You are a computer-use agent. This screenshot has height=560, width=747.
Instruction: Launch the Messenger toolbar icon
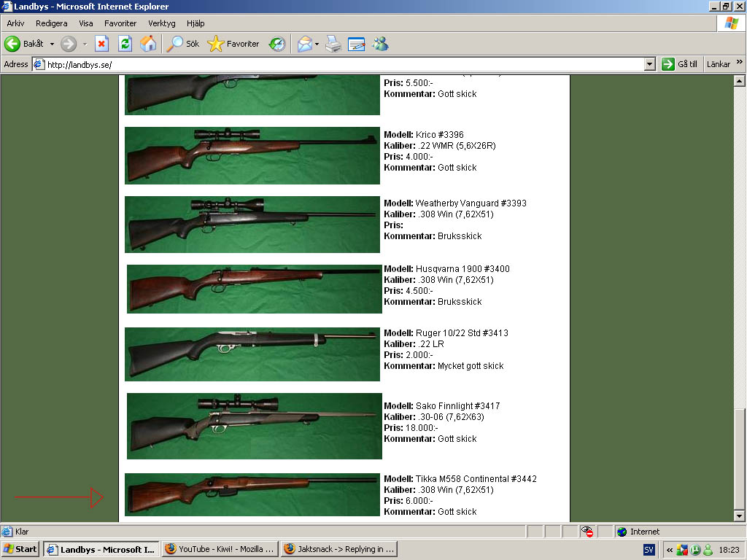coord(380,44)
